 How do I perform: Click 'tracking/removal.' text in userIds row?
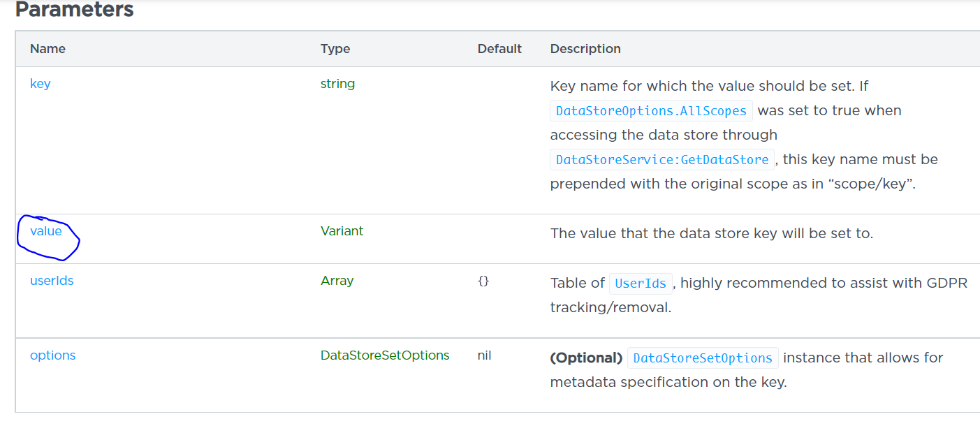point(610,307)
